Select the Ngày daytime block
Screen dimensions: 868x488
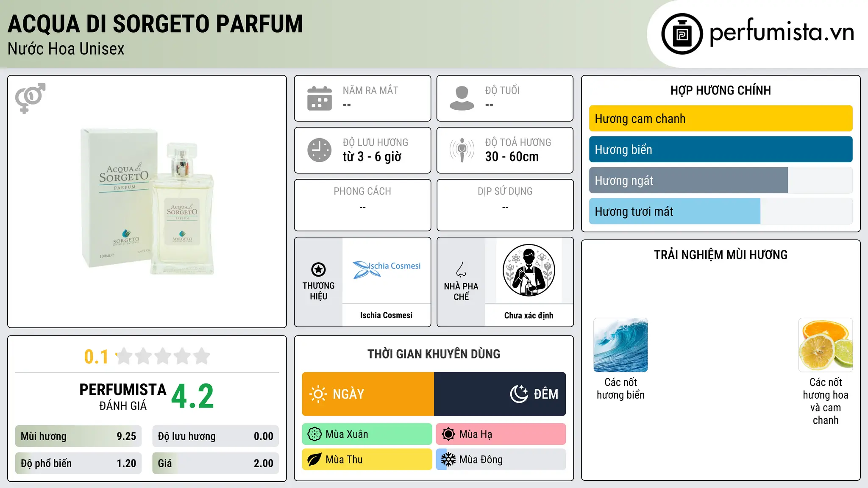tap(368, 394)
